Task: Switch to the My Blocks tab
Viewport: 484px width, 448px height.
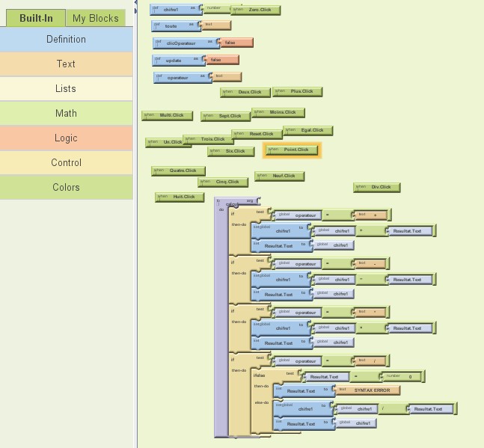Action: coord(95,18)
